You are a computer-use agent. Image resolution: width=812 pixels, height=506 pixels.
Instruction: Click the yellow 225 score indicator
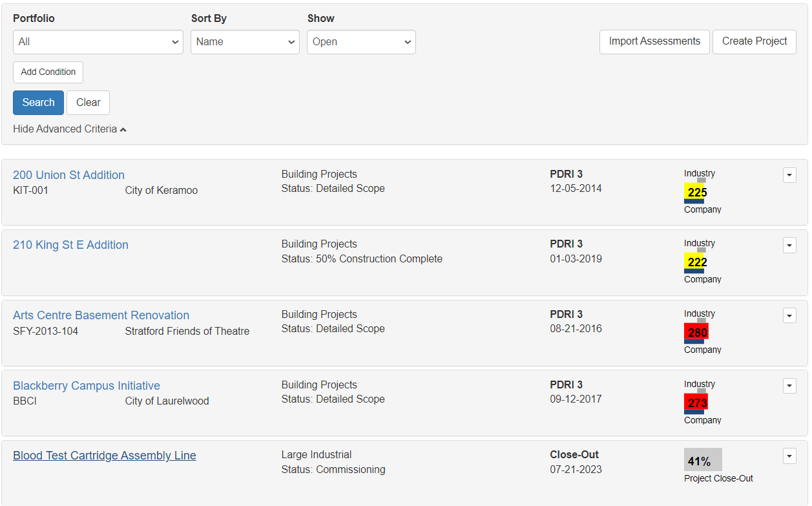[696, 192]
